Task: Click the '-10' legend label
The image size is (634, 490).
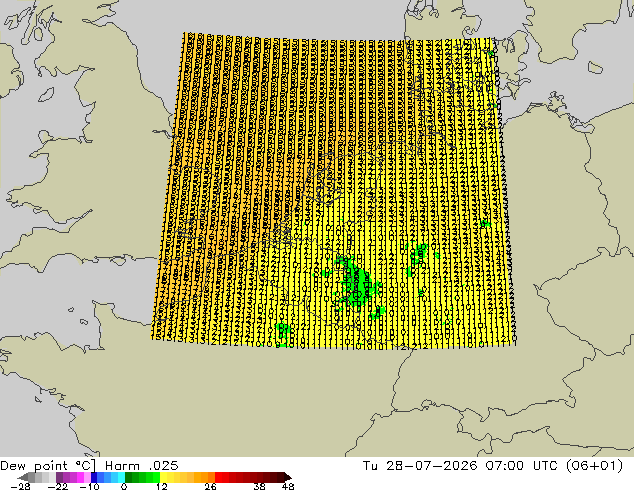Action: coord(90,486)
